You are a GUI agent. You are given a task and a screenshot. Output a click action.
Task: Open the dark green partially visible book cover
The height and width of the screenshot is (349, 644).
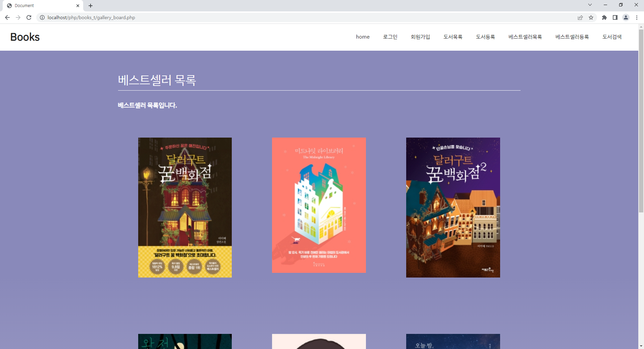click(x=185, y=341)
